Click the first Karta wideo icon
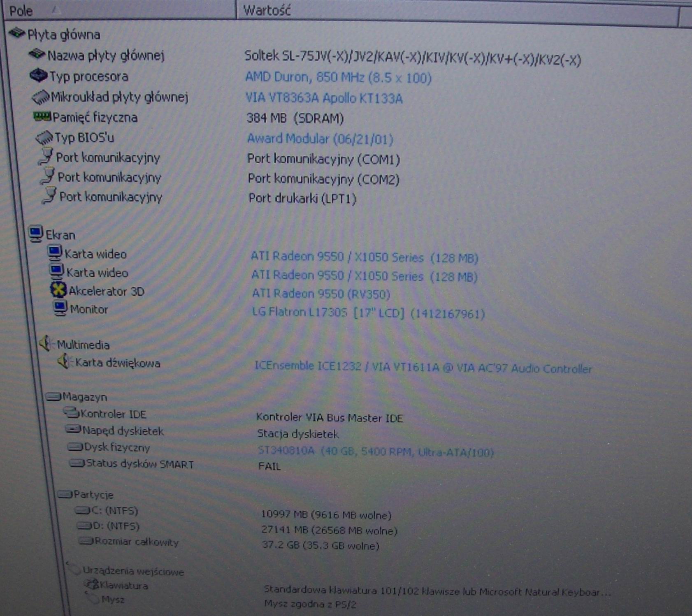Image resolution: width=692 pixels, height=616 pixels. click(55, 252)
